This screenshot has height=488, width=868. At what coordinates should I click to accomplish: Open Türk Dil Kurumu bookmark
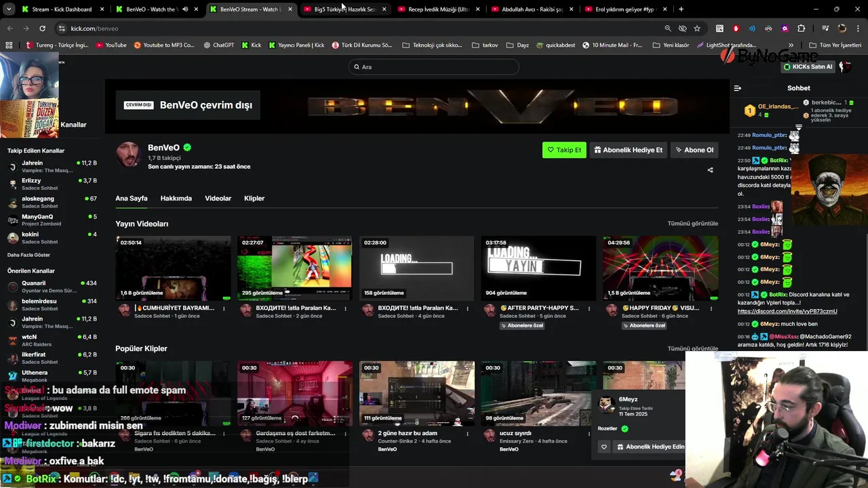[362, 45]
